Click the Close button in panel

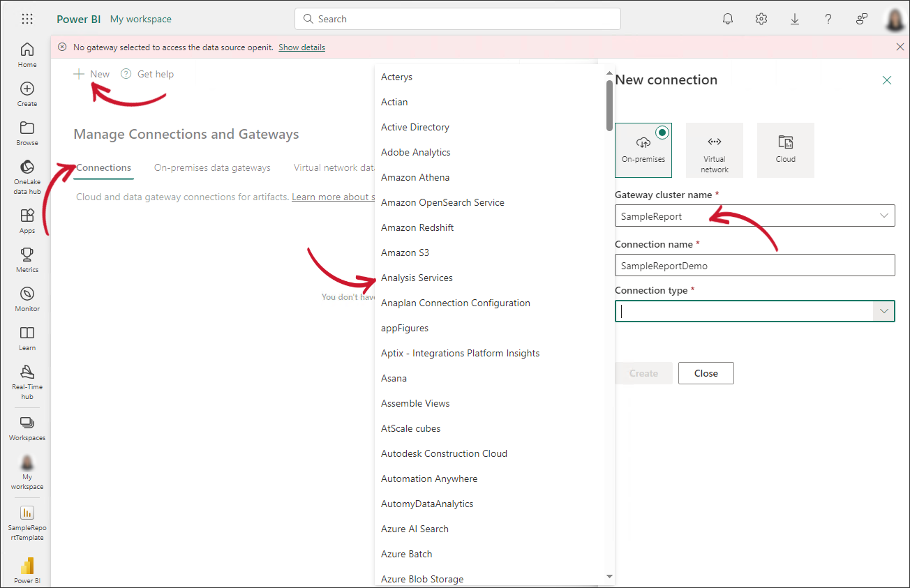pyautogui.click(x=706, y=373)
